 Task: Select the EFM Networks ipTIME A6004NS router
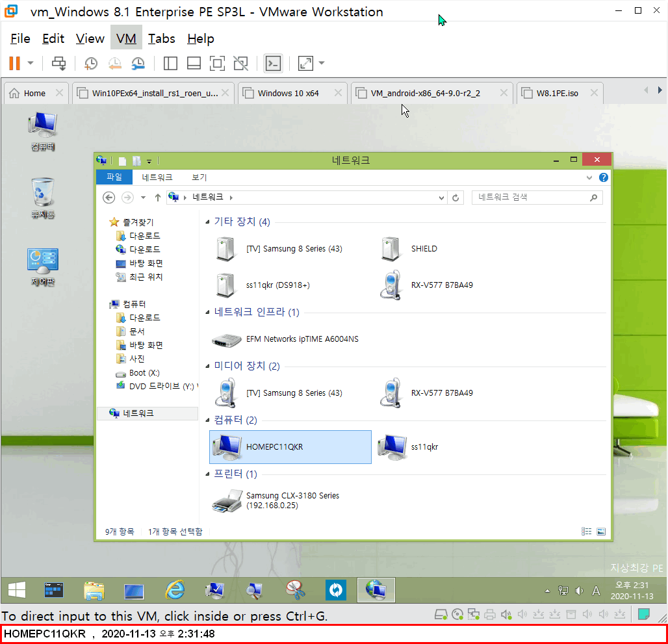(x=290, y=339)
